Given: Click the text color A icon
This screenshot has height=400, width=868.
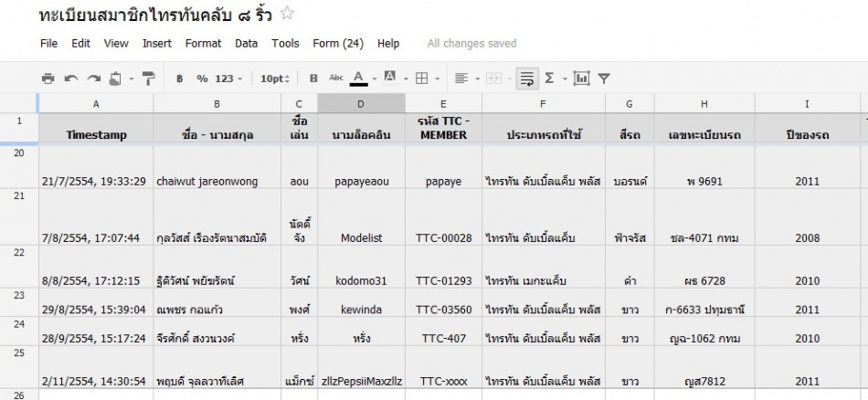Looking at the screenshot, I should pos(359,77).
